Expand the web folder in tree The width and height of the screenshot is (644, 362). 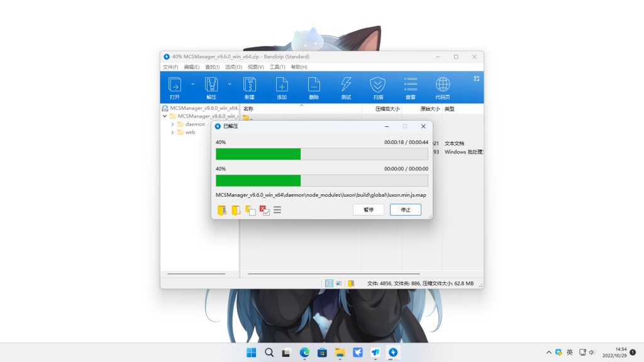click(172, 133)
